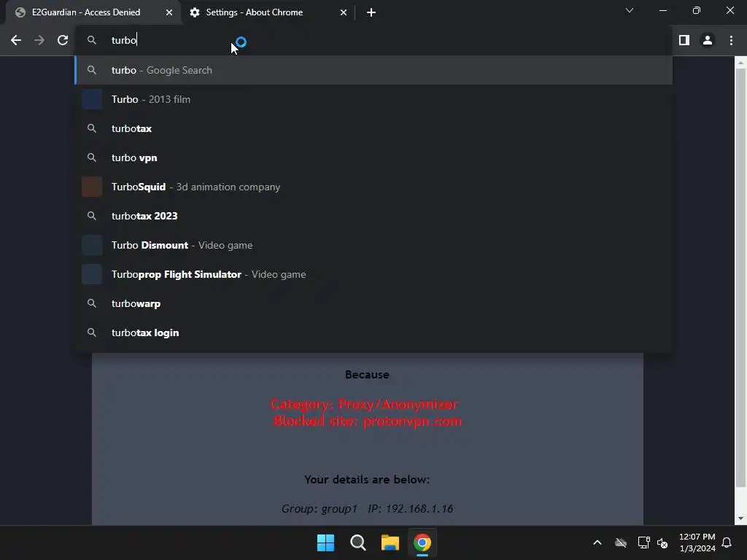The height and width of the screenshot is (560, 747).
Task: Open Windows taskbar Search
Action: click(357, 542)
